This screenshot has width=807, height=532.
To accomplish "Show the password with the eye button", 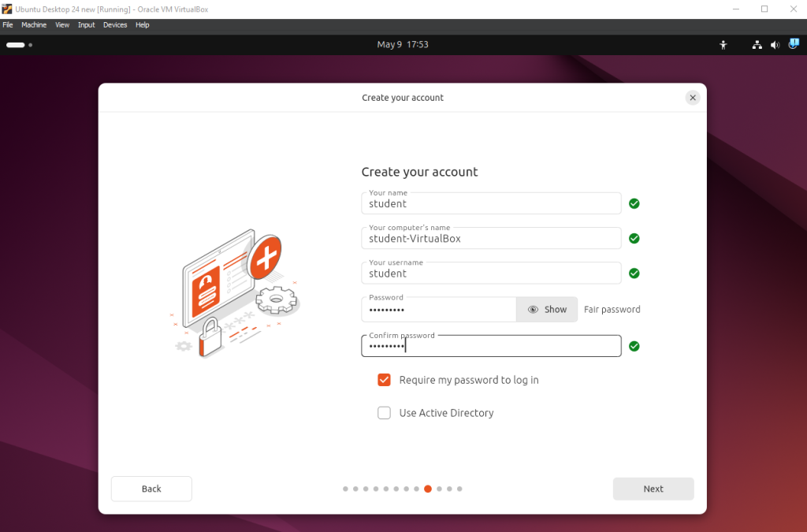I will tap(547, 309).
